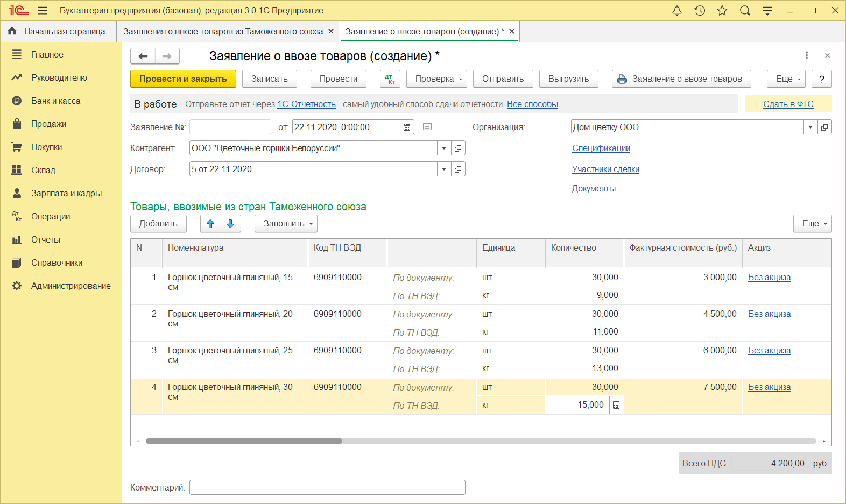The height and width of the screenshot is (504, 846).
Task: Expand table Еще dropdown menu
Action: coord(813,224)
